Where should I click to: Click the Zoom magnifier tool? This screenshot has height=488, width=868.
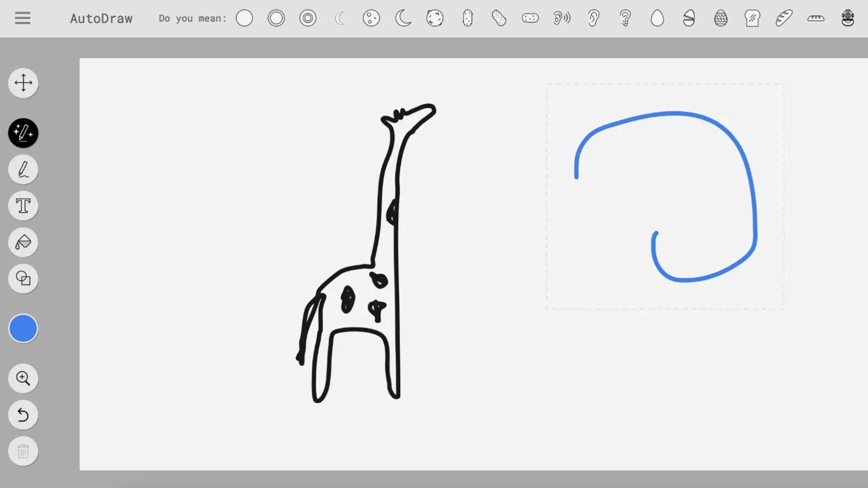(23, 378)
